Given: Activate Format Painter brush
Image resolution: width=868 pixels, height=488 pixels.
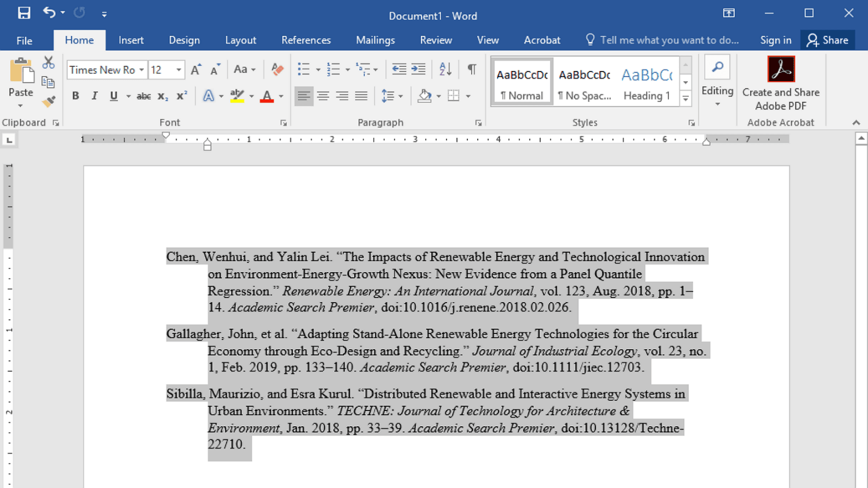Looking at the screenshot, I should pos(49,101).
